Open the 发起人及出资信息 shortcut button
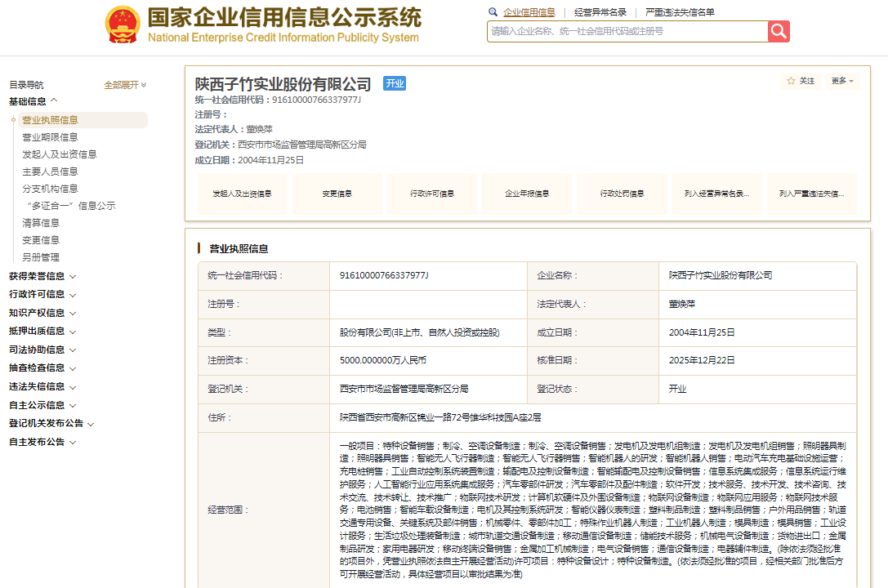 coord(242,194)
